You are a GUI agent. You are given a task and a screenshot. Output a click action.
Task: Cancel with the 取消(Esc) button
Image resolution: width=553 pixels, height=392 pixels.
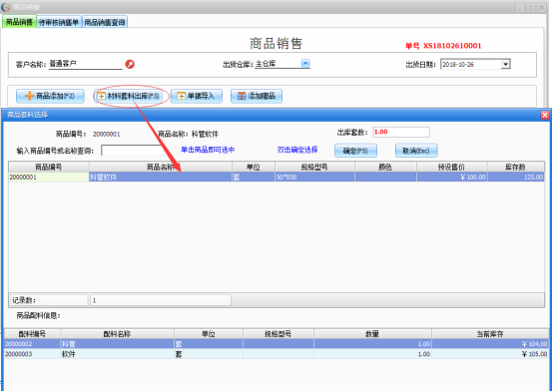tap(416, 151)
